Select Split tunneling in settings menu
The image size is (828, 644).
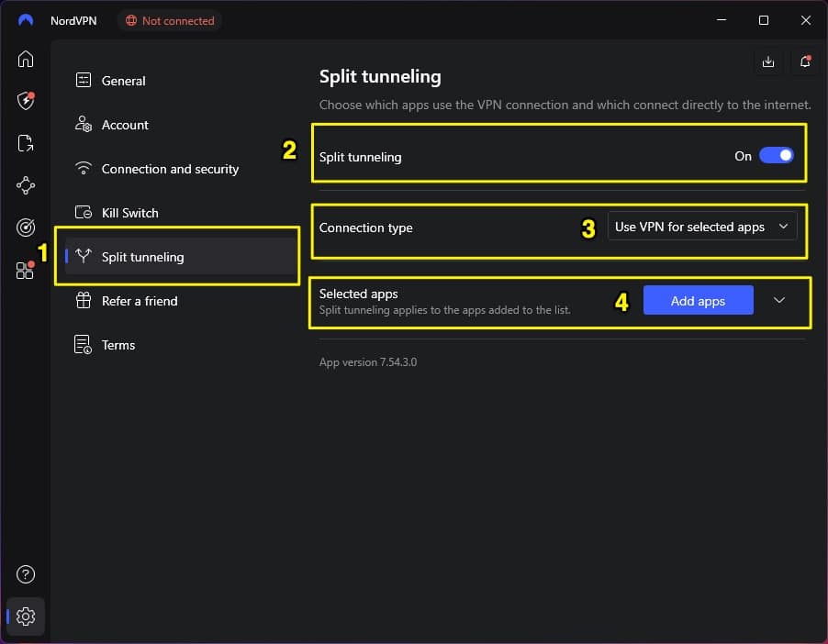pyautogui.click(x=180, y=257)
